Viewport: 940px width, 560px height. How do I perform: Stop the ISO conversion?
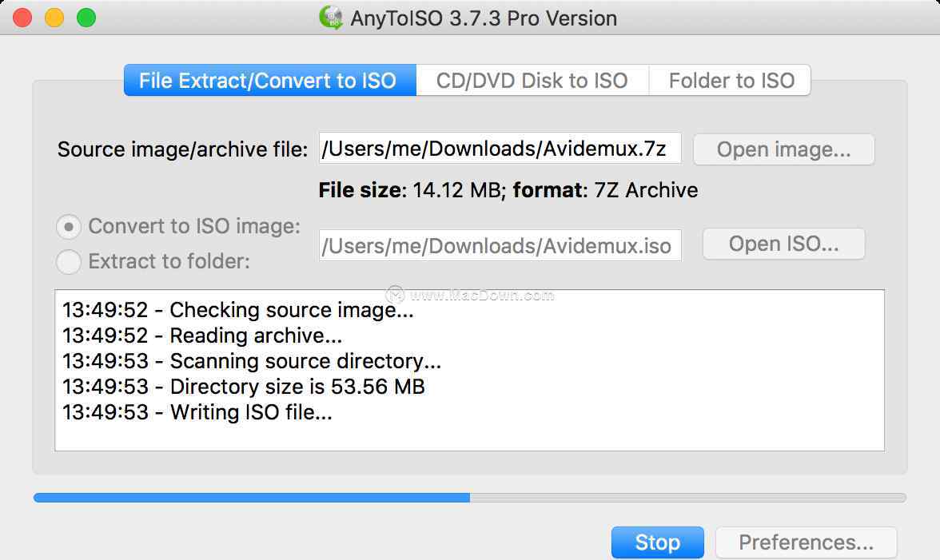click(x=658, y=542)
